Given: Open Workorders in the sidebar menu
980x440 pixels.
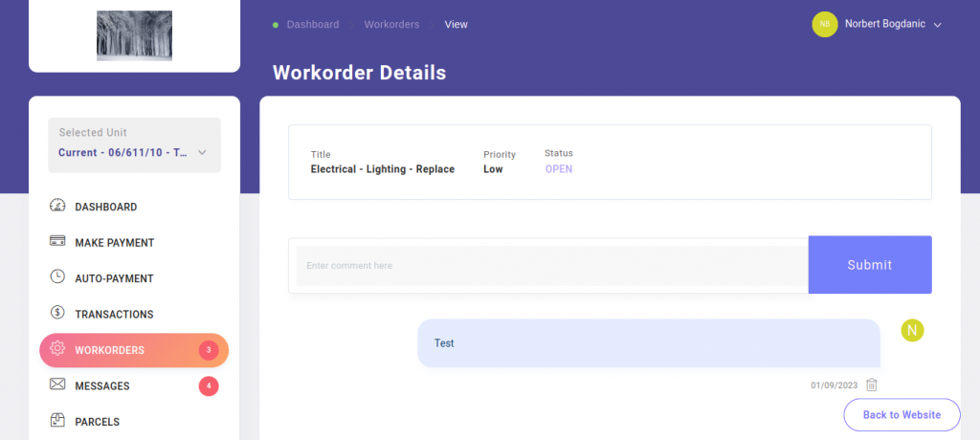Looking at the screenshot, I should 110,350.
